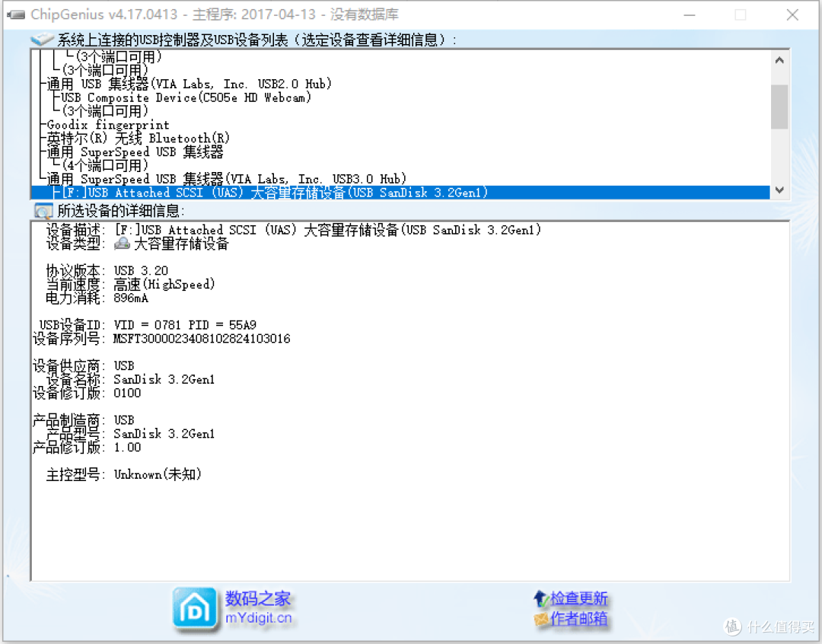Screen dimensions: 822x644
Task: Click the ChipGenius icon in the title bar
Action: 16,14
